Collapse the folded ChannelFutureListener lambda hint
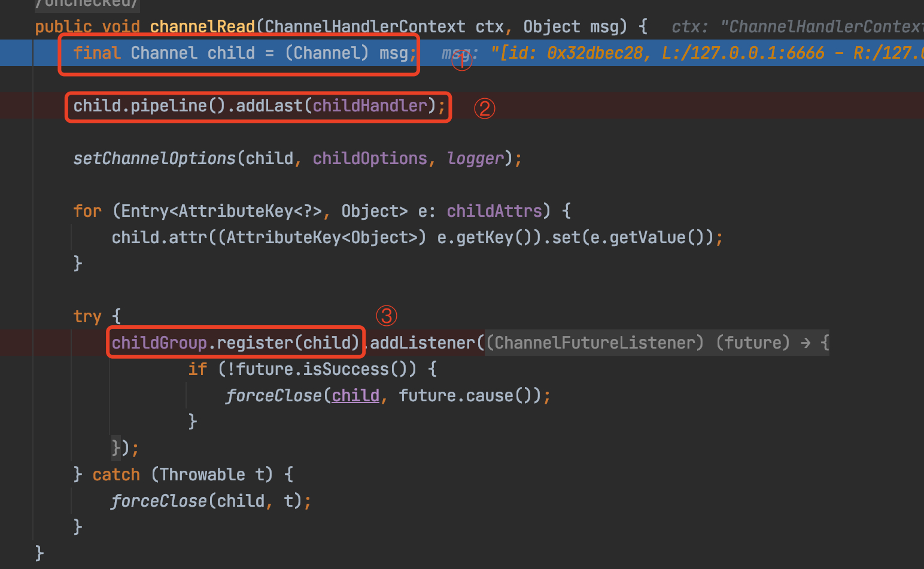The height and width of the screenshot is (569, 924). (656, 343)
